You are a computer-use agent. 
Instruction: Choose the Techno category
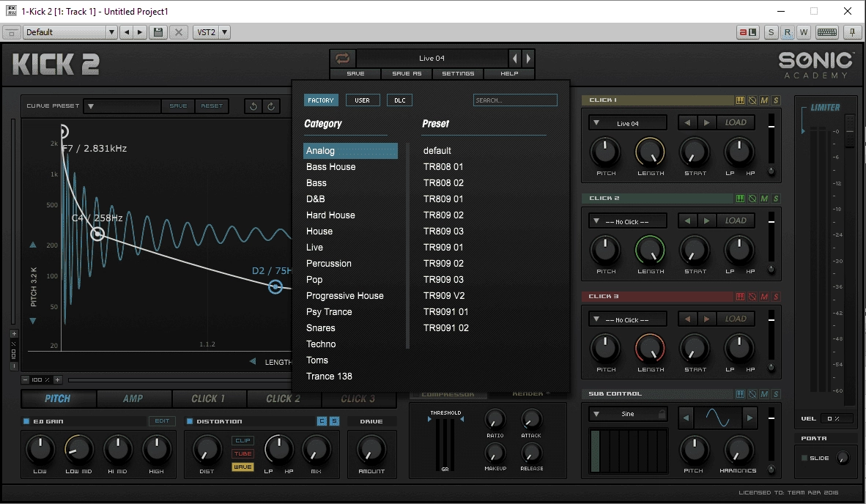(x=350, y=344)
